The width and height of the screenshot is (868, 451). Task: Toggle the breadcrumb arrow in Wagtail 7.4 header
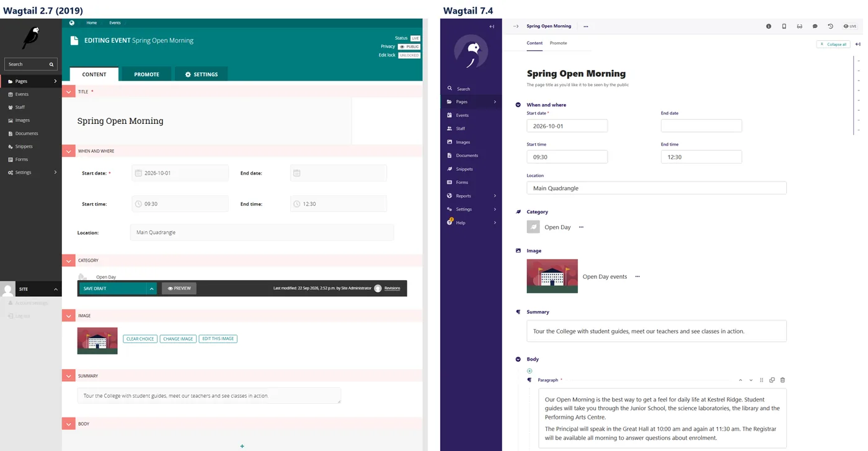[x=516, y=27]
